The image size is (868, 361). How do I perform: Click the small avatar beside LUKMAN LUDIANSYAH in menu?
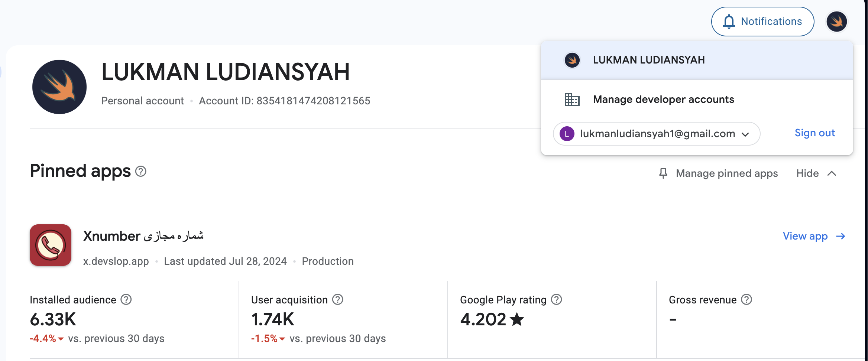[x=572, y=60]
